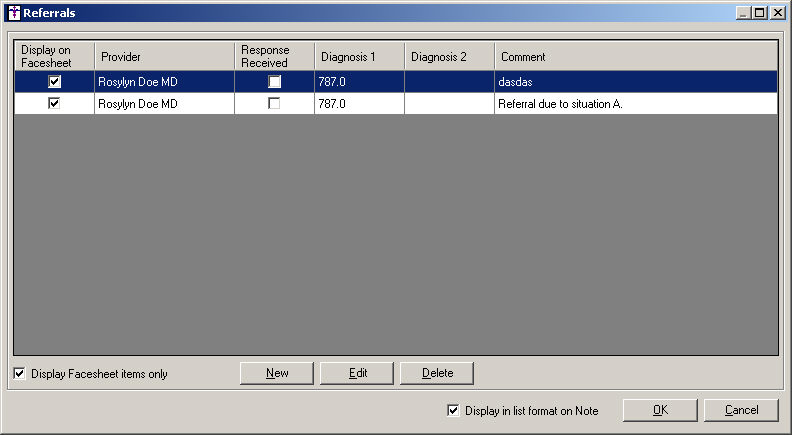Toggle Display Facesheet items only checkbox
The width and height of the screenshot is (792, 435).
21,374
